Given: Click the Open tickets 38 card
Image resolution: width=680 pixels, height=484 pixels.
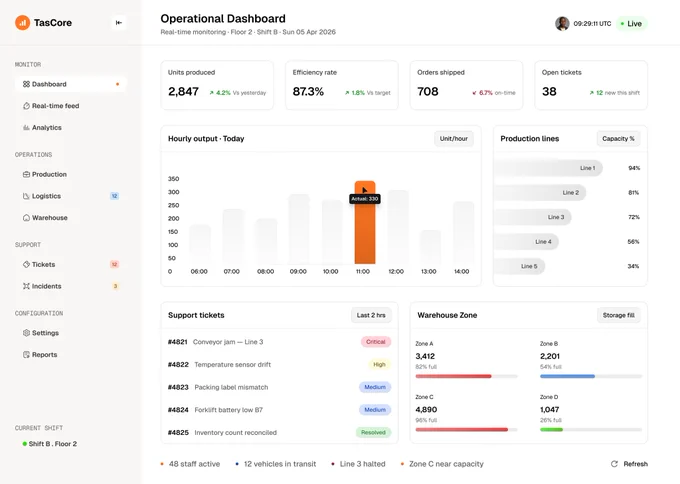Looking at the screenshot, I should (591, 85).
